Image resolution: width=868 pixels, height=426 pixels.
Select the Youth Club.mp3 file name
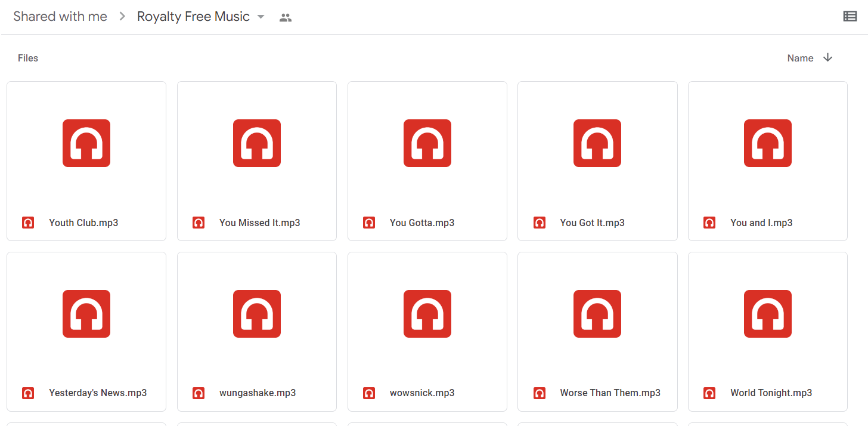83,223
